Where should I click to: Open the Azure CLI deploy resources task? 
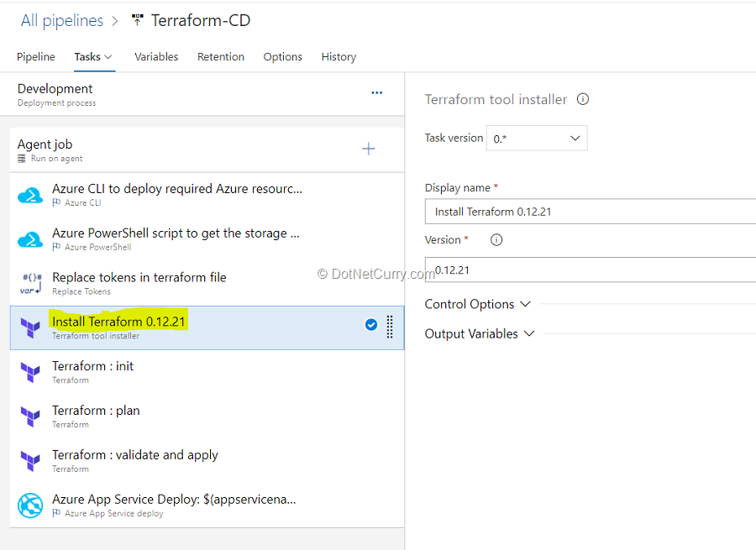[207, 195]
